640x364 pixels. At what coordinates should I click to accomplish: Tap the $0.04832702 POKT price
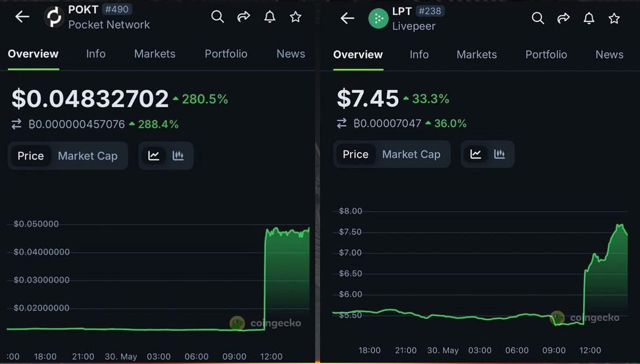coord(90,98)
